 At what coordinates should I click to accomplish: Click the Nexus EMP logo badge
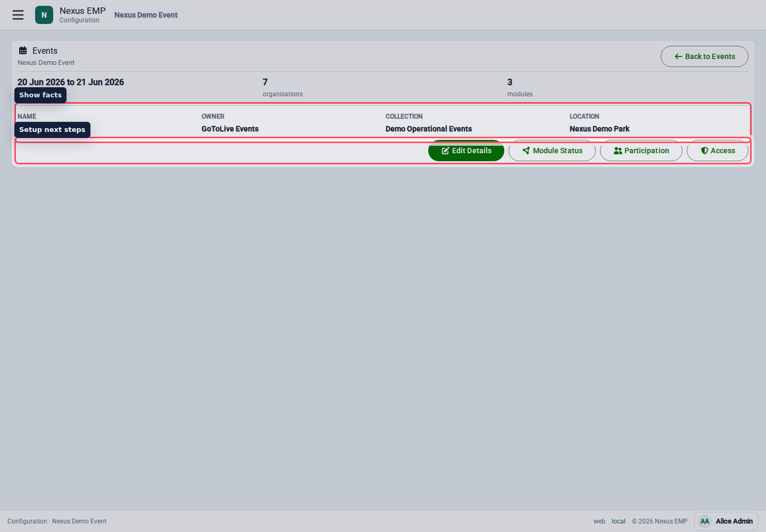point(44,15)
